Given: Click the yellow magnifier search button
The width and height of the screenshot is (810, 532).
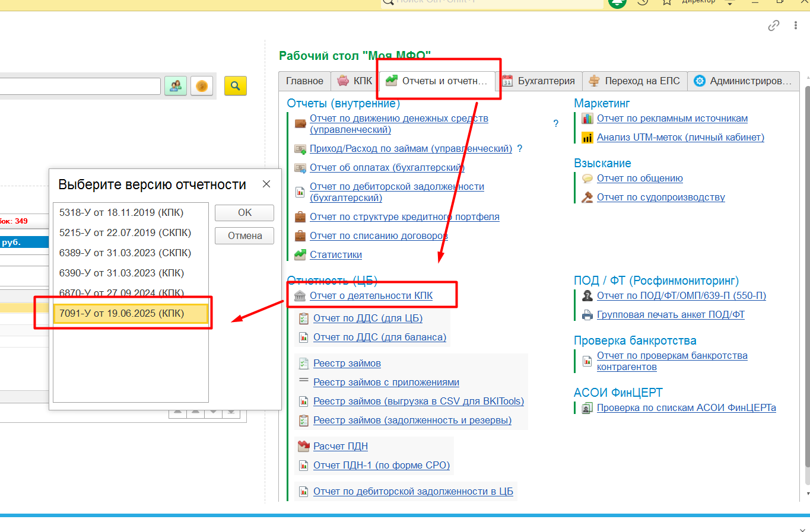Looking at the screenshot, I should click(x=236, y=86).
